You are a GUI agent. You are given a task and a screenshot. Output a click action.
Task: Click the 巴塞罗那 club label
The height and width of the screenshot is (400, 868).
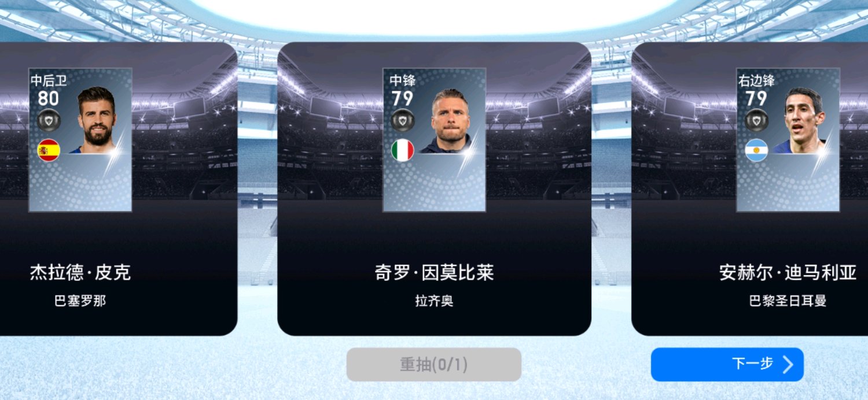coord(80,301)
